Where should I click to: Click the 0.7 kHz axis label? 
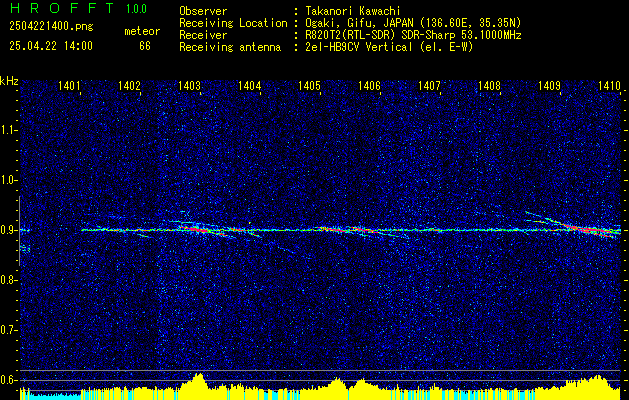6,330
